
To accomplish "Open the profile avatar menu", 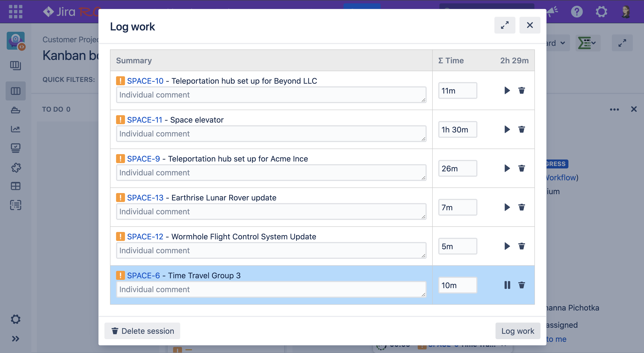I will (625, 11).
